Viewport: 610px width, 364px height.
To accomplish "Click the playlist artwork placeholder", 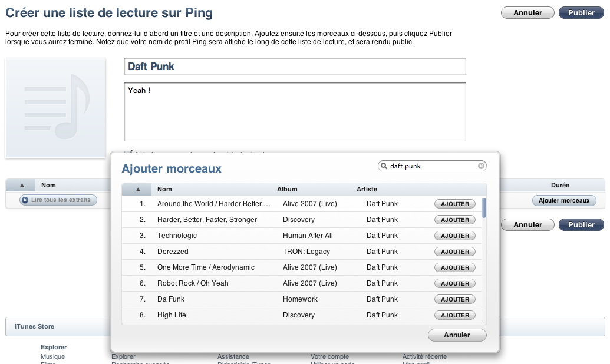I will click(55, 108).
